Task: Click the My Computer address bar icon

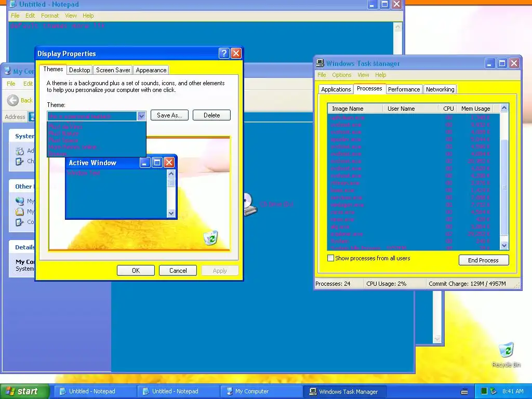Action: [32, 117]
